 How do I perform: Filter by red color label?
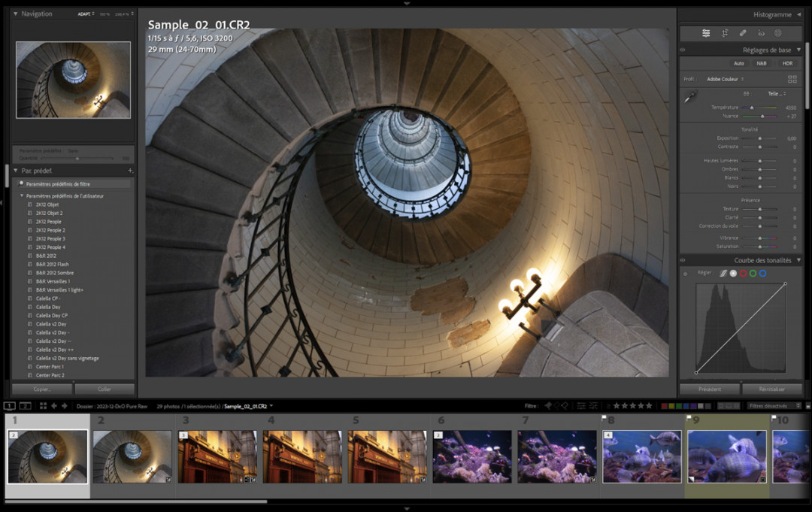click(665, 406)
